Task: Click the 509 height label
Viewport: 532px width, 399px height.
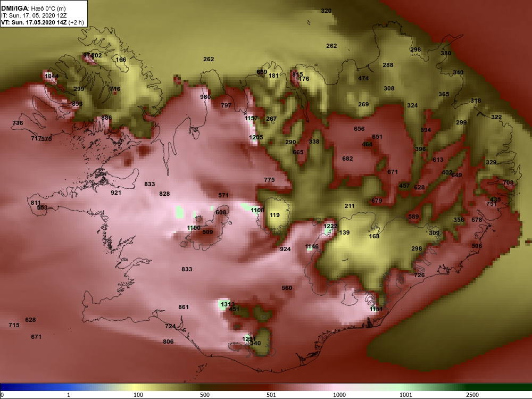Action: pos(207,232)
